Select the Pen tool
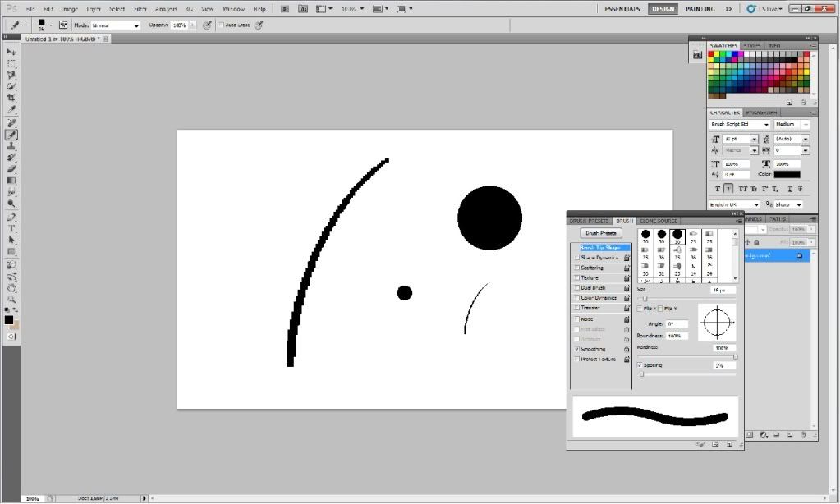This screenshot has height=504, width=840. pyautogui.click(x=11, y=217)
